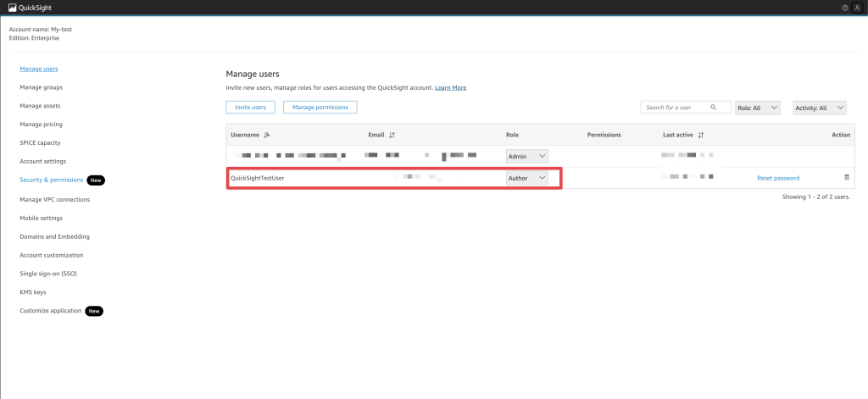This screenshot has height=399, width=868.
Task: Open Account settings section
Action: 42,162
